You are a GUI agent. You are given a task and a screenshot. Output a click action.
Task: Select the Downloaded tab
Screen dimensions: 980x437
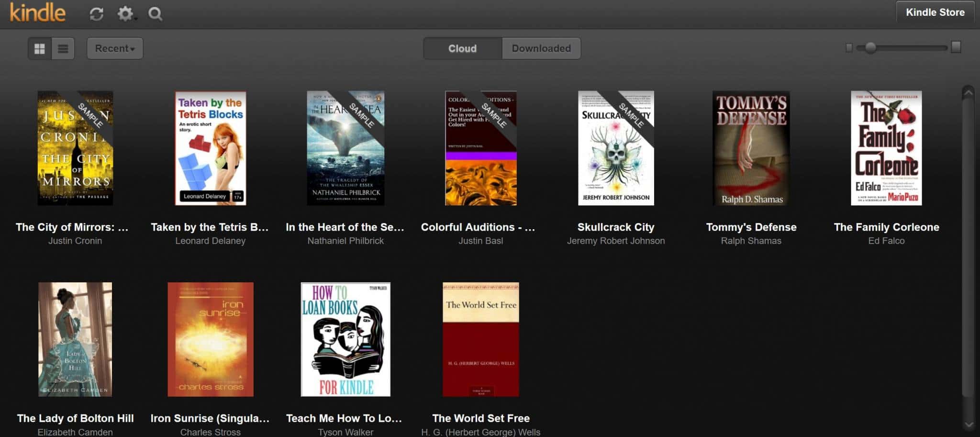click(x=541, y=48)
